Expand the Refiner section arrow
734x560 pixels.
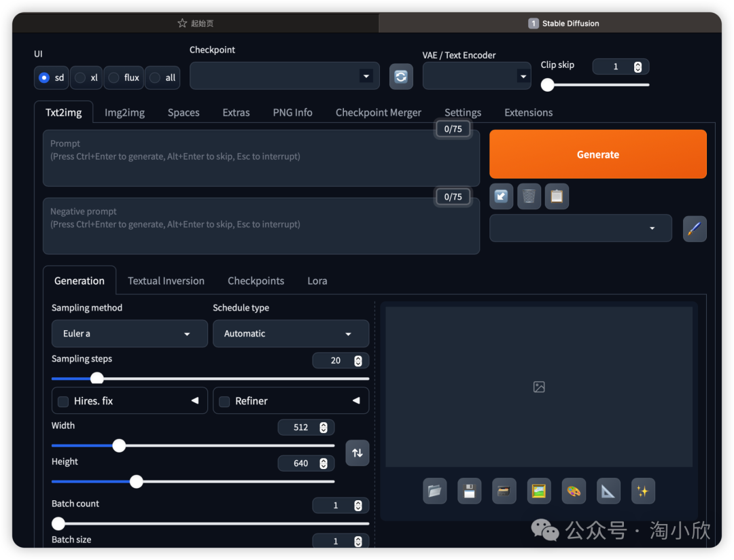coord(356,401)
